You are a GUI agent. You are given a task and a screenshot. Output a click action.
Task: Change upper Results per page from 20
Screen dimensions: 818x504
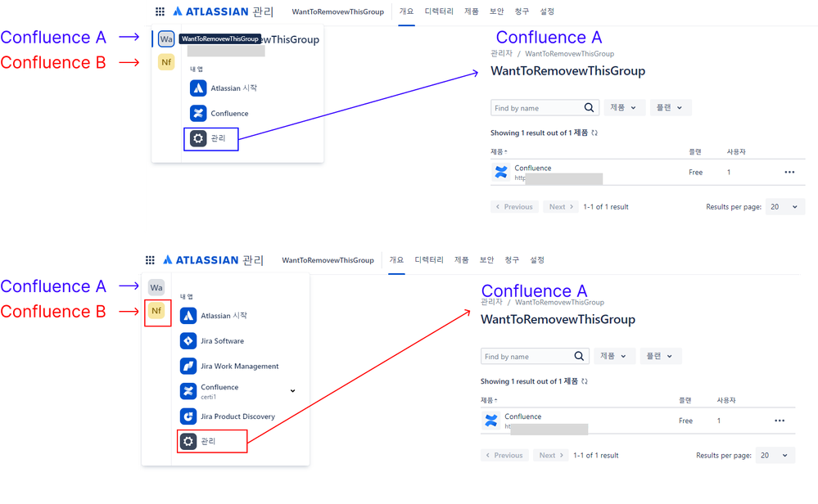(785, 207)
